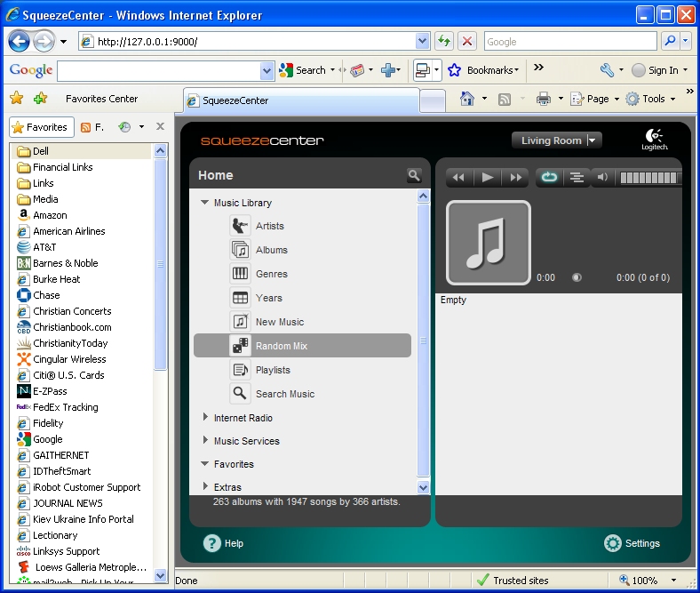Image resolution: width=700 pixels, height=593 pixels.
Task: Open the search magnifier beside Home
Action: pos(414,175)
